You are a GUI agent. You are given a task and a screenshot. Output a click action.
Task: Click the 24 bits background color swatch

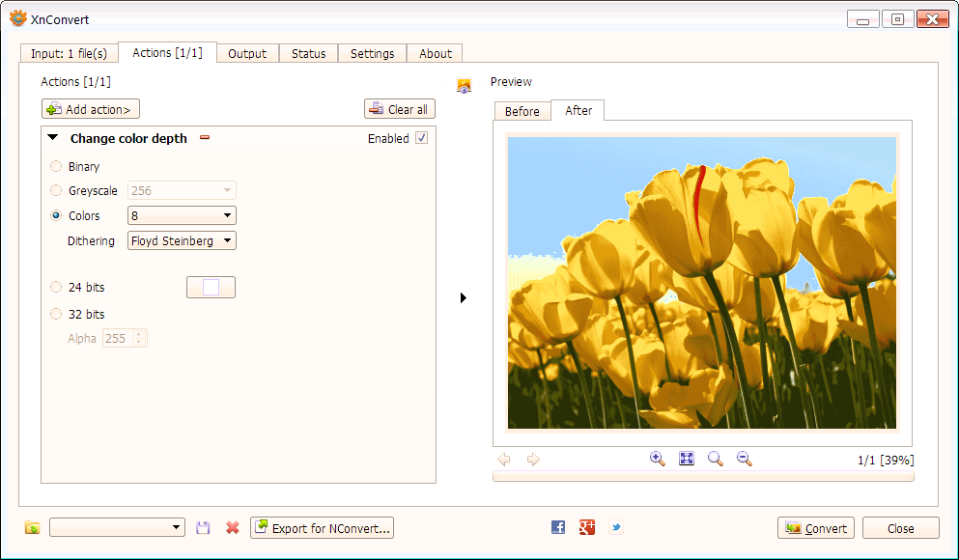(x=211, y=287)
